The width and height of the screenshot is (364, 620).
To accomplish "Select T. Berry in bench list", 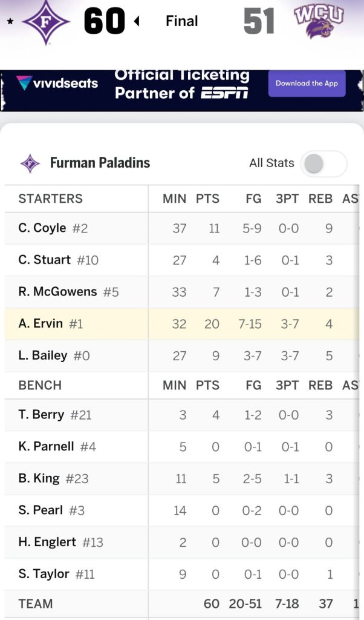I will pyautogui.click(x=41, y=415).
